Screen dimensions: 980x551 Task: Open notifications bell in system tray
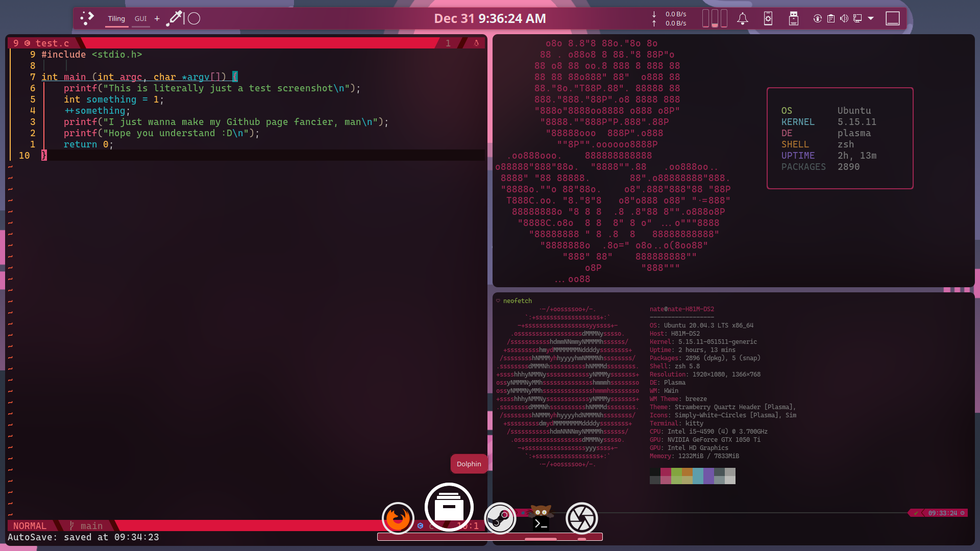click(743, 19)
